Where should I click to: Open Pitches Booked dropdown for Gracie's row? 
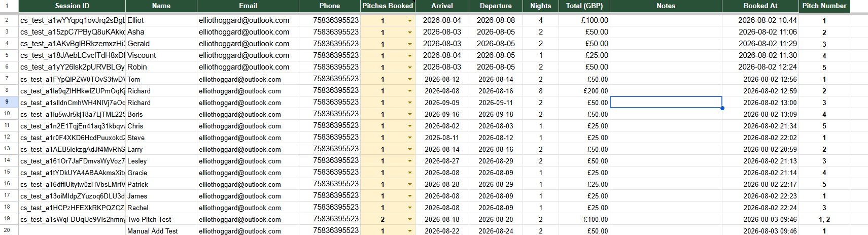[x=409, y=173]
